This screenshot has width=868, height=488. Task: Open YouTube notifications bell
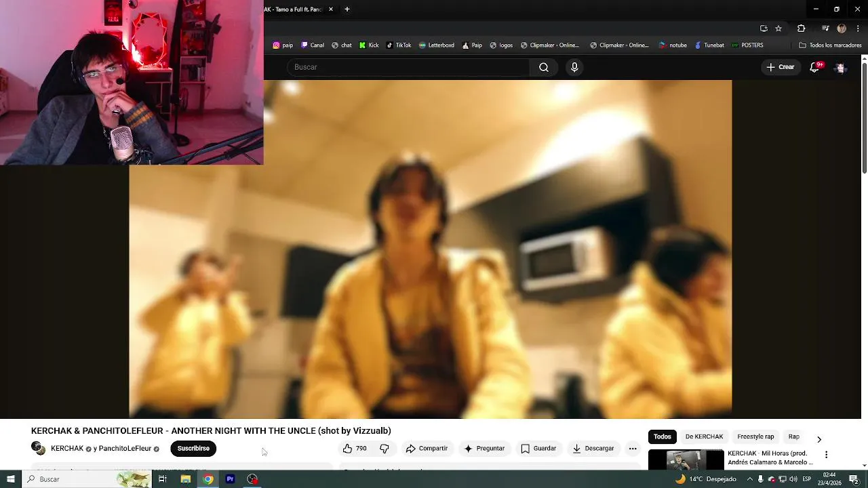click(x=815, y=67)
